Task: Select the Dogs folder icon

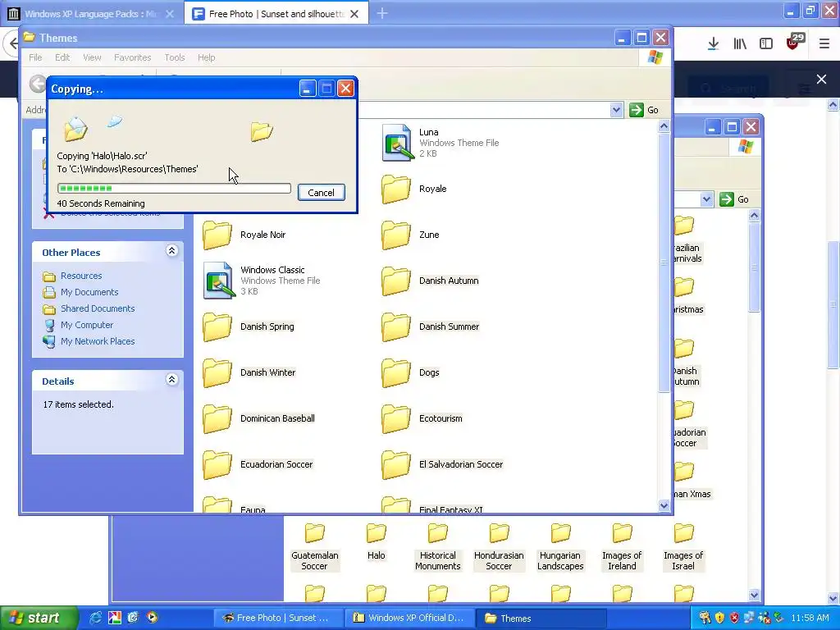Action: (x=396, y=372)
